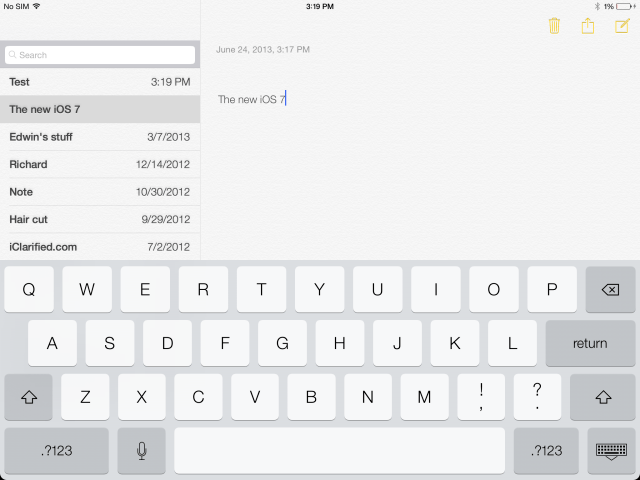Tap the R key
Viewport: 640px width, 480px height.
coord(203,289)
